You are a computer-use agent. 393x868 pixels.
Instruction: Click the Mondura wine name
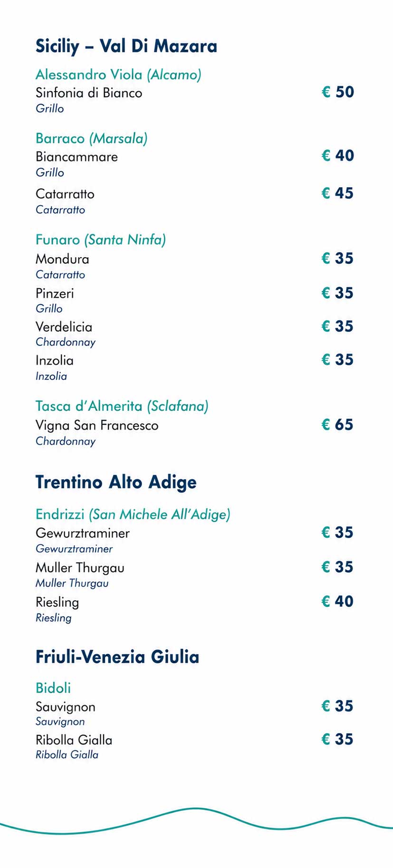pyautogui.click(x=62, y=259)
